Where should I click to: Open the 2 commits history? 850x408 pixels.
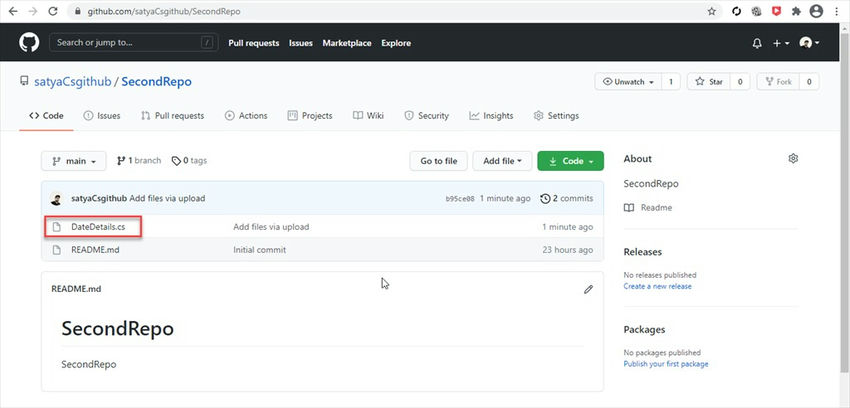(x=566, y=198)
